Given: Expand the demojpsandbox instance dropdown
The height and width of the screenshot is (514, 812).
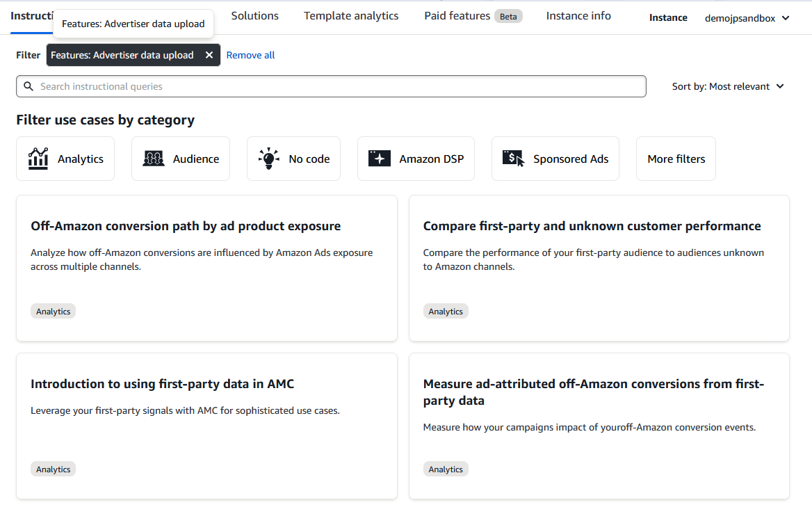Looking at the screenshot, I should (x=747, y=18).
